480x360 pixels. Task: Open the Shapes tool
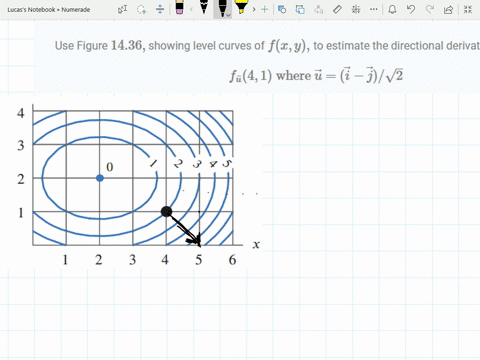point(282,9)
